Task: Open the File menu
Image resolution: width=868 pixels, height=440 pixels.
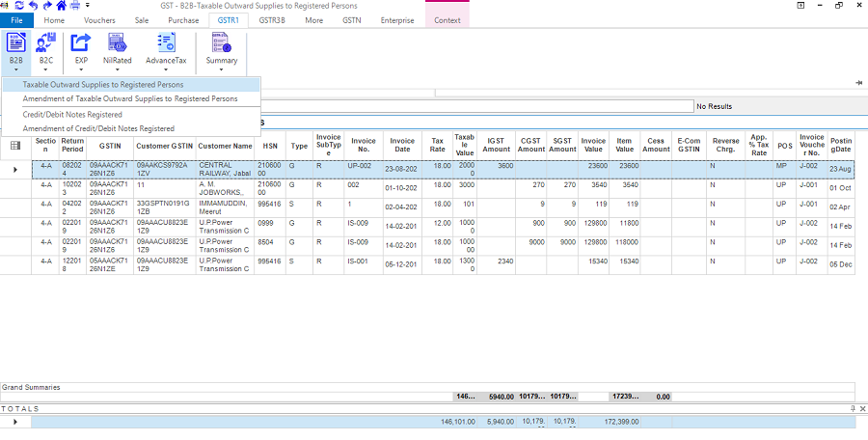Action: 16,20
